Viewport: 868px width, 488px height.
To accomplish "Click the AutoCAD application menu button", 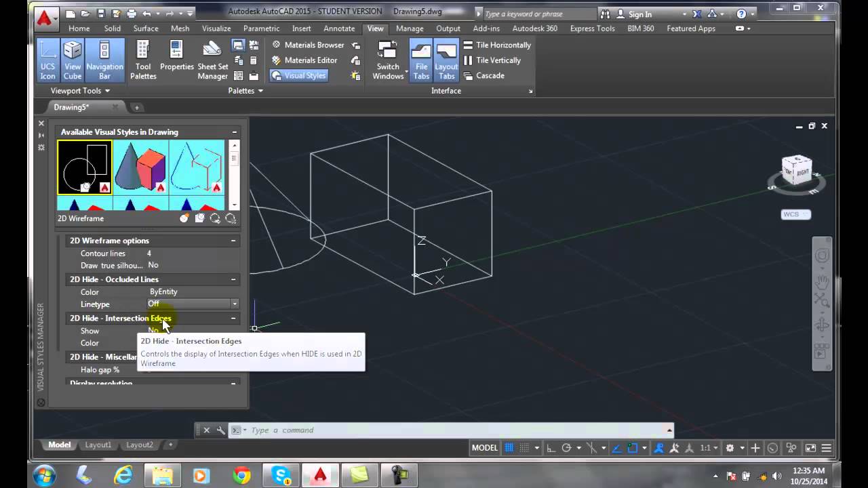I will click(x=46, y=18).
